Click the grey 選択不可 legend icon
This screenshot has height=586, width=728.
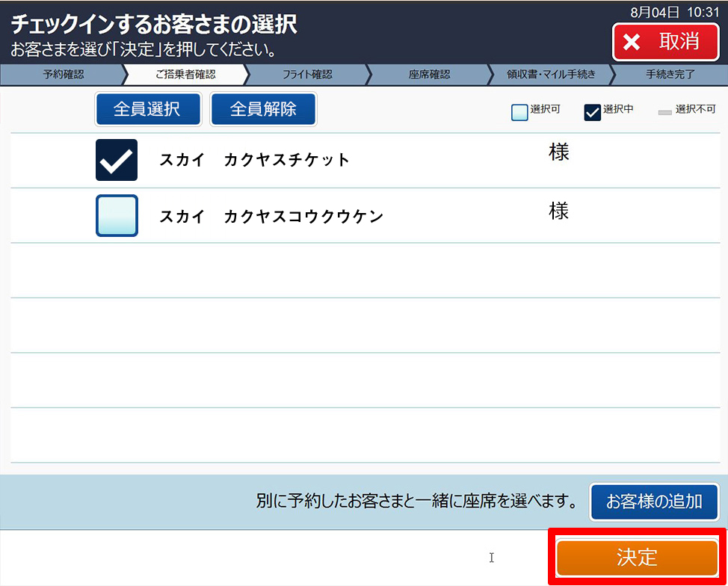(x=664, y=113)
